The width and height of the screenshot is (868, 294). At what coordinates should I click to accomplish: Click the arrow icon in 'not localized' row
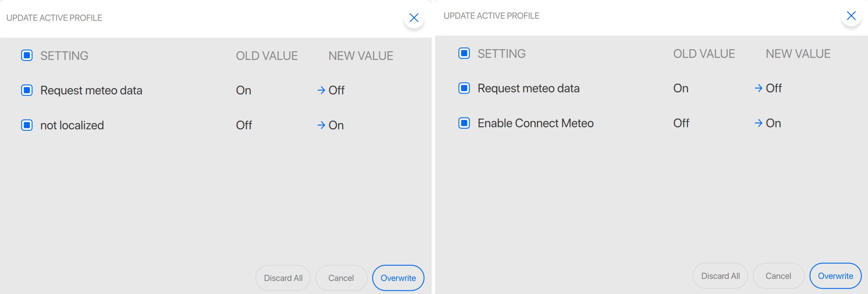point(321,125)
